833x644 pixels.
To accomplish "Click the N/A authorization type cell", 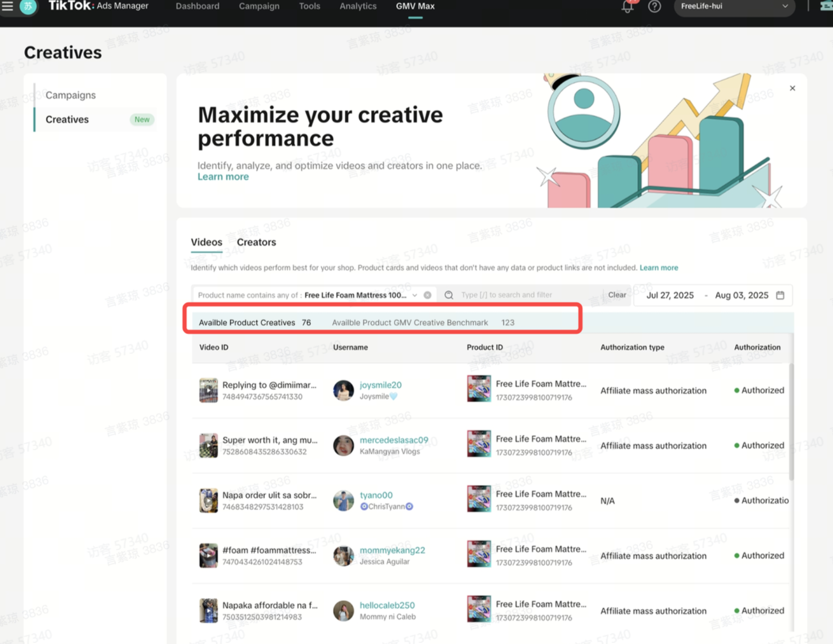I will pos(607,501).
